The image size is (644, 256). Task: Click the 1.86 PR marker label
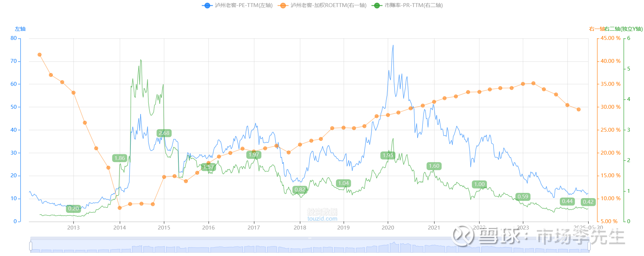(x=120, y=158)
